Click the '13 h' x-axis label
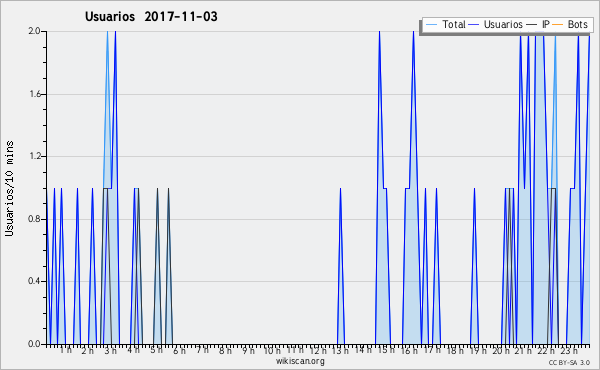Screen dimensions: 600x370 (x=340, y=350)
